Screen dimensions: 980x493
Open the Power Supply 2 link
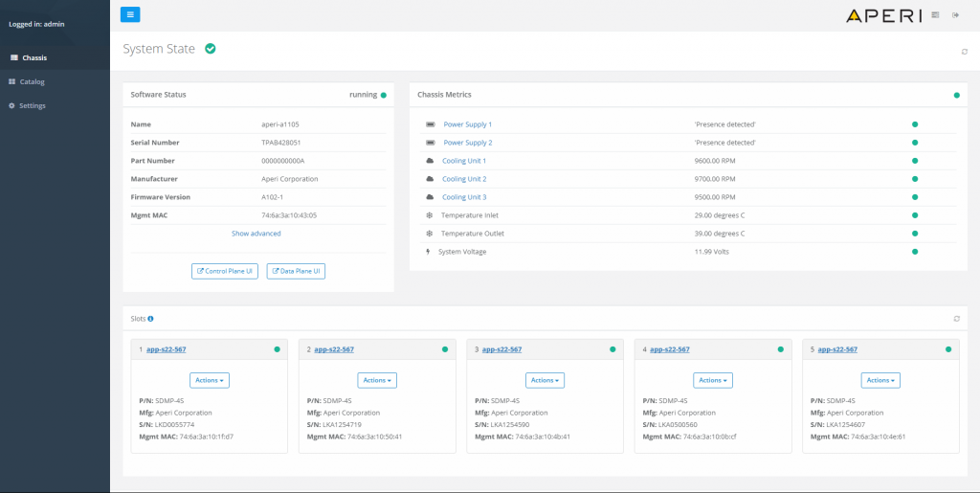coord(467,143)
